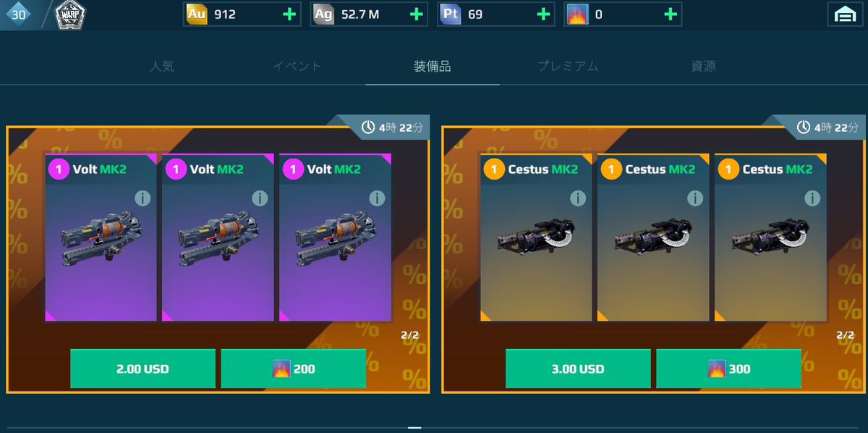Show info for third Cestus MK2
Viewport: 868px width, 433px height.
tap(812, 198)
